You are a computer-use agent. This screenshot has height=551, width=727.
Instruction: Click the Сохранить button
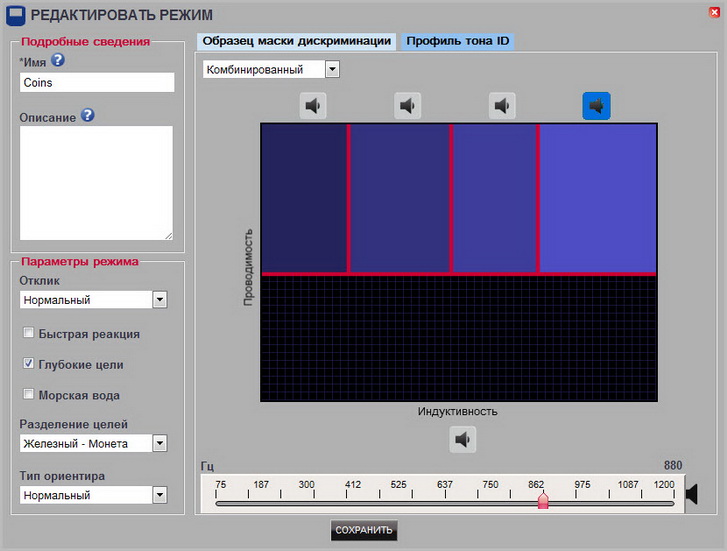364,530
